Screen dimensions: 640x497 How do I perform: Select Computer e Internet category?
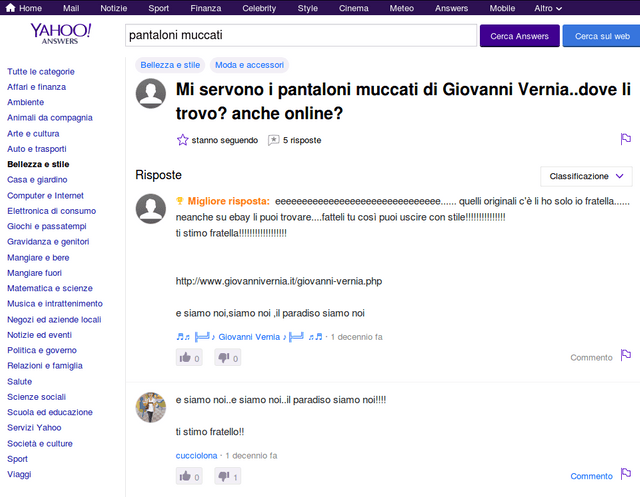[x=45, y=195]
